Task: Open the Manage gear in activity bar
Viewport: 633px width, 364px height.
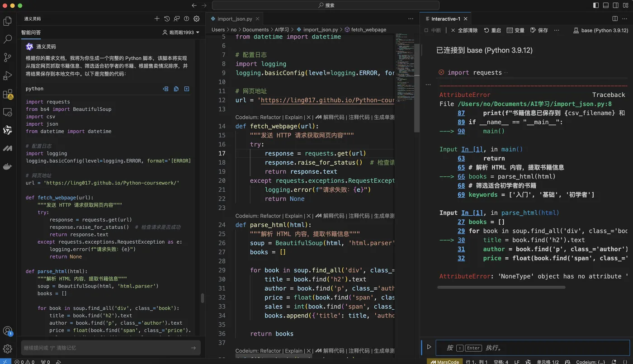Action: click(7, 349)
